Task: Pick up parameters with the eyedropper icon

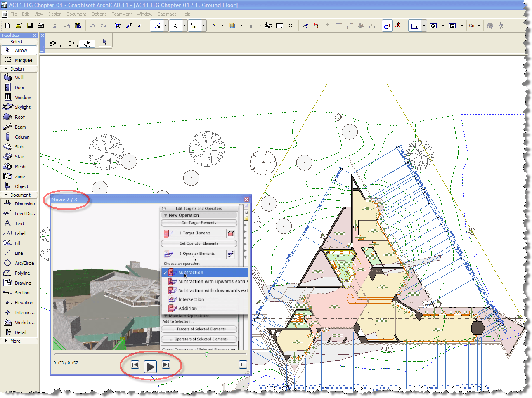Action: [129, 26]
